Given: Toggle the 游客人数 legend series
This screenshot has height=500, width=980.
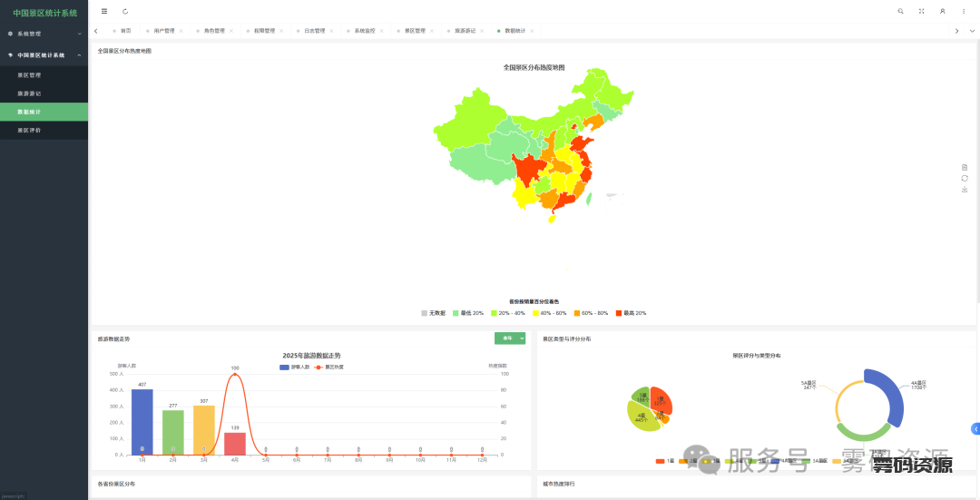Looking at the screenshot, I should coord(295,367).
